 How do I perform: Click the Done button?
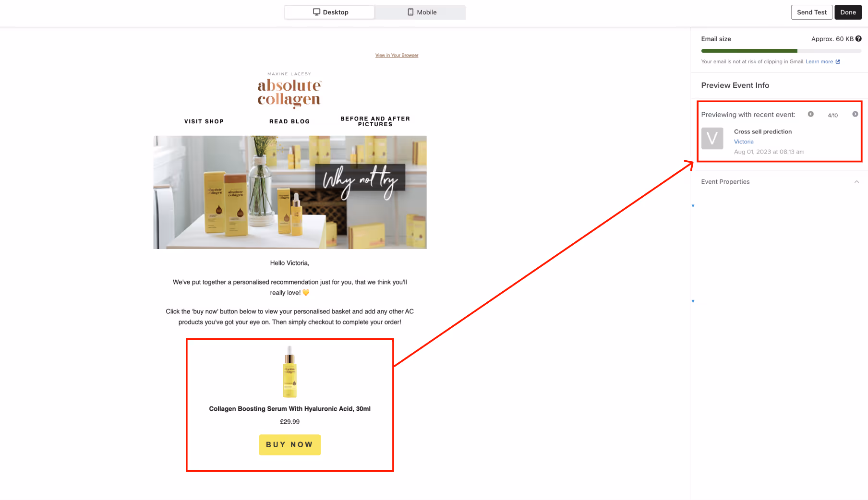pos(848,12)
